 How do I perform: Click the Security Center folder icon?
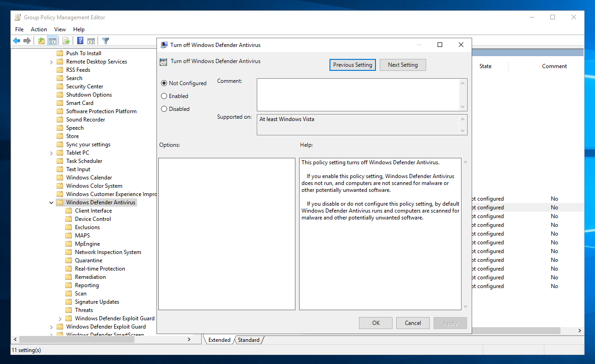coord(60,87)
